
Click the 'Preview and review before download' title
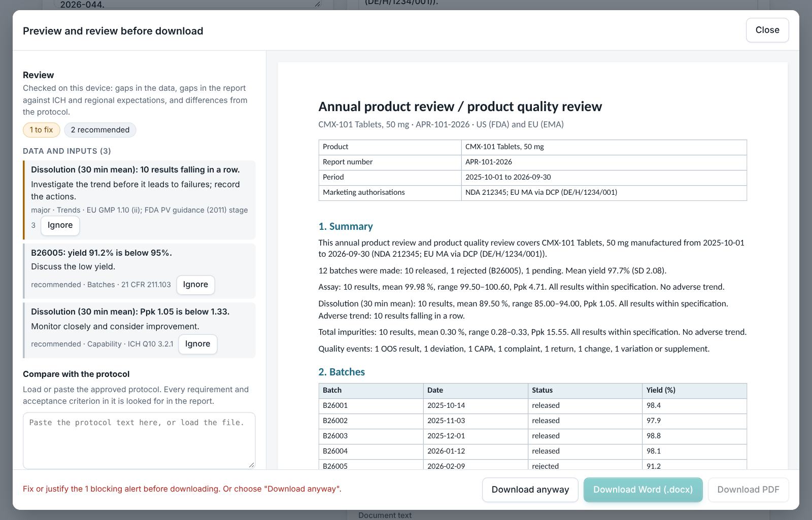pyautogui.click(x=113, y=31)
